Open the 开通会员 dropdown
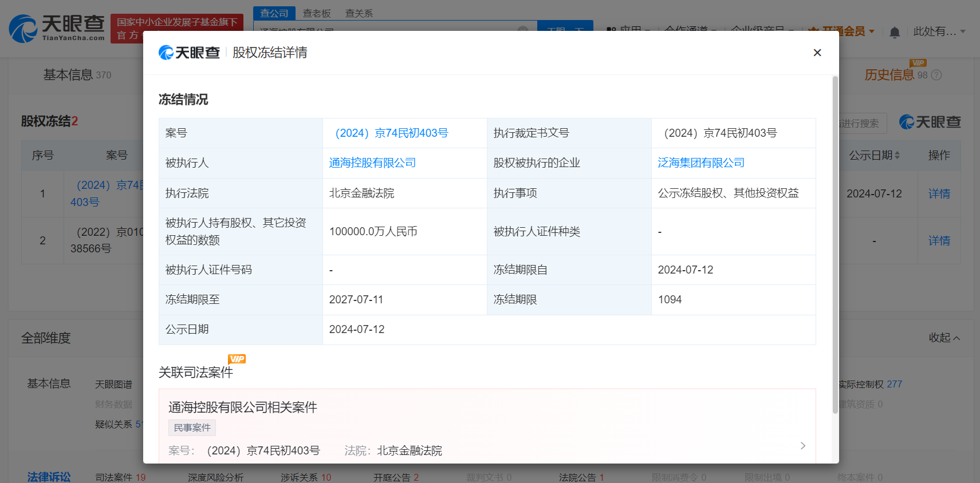This screenshot has width=980, height=483. click(841, 31)
